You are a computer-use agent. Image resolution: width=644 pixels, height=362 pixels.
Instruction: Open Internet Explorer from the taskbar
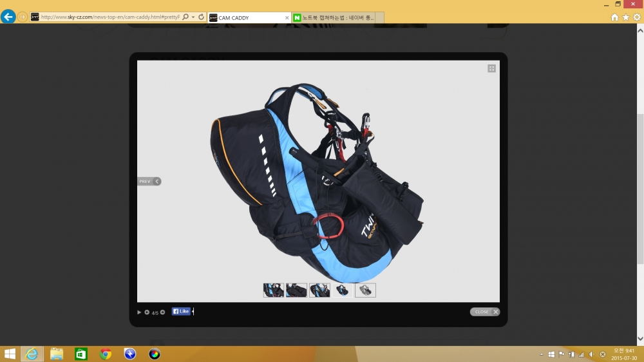(x=32, y=354)
